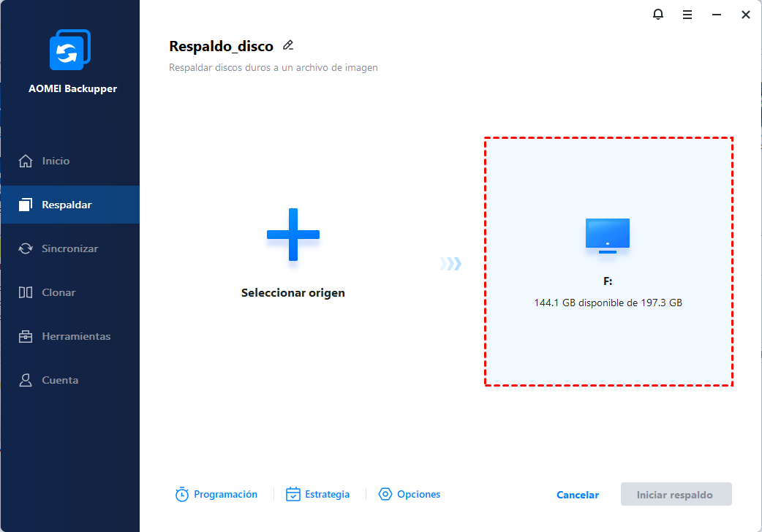Open the hamburger menu in title bar

[687, 15]
